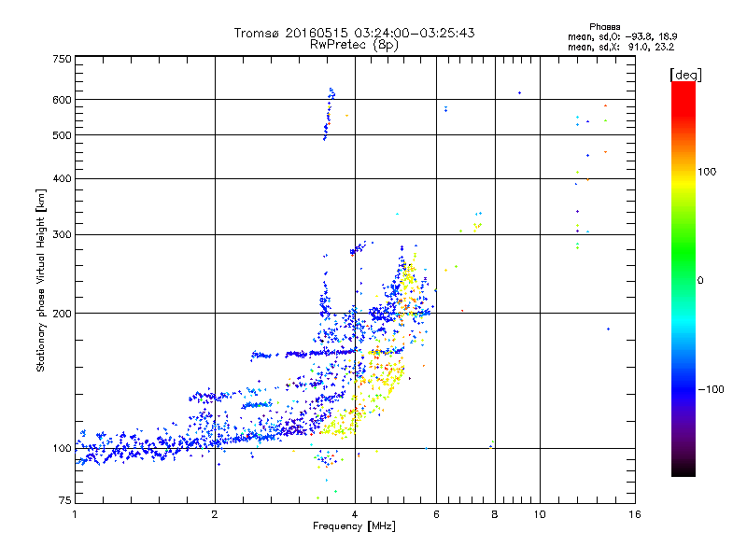
Task: Click the colorbar '0' tick label
Action: [699, 281]
